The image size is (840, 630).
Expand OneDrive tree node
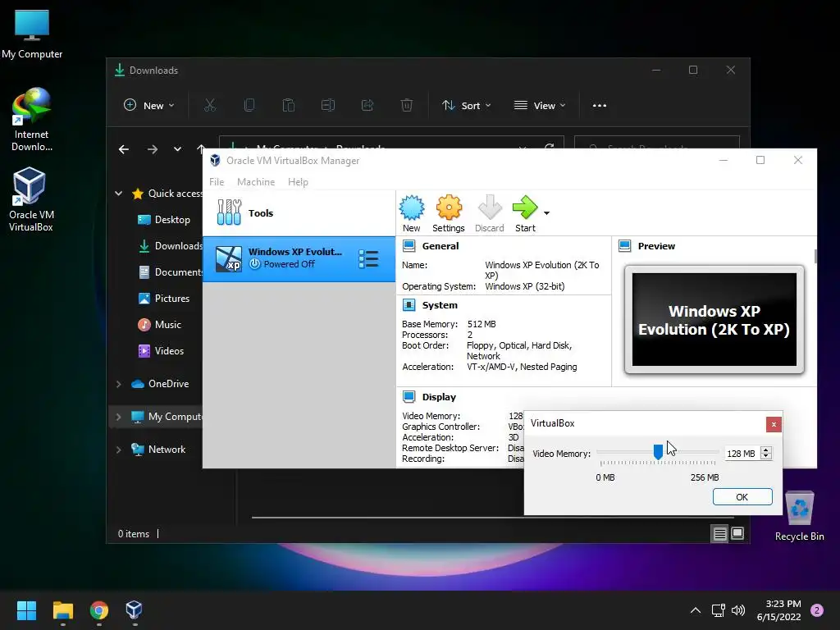point(118,384)
